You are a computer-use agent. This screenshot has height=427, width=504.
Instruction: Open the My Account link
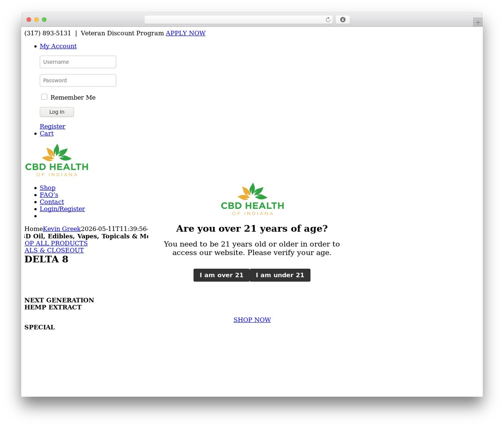pyautogui.click(x=58, y=46)
